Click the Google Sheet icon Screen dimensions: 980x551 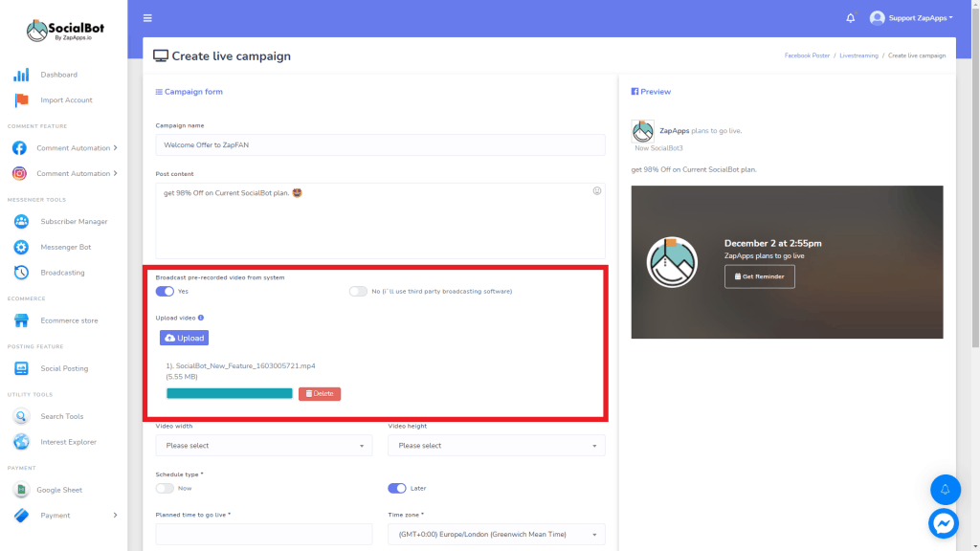tap(21, 490)
